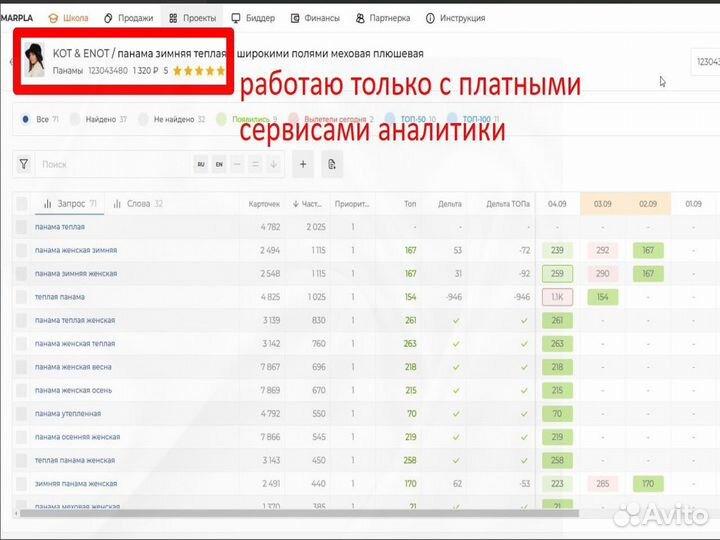Click the 1 320 ₽ price text
The image size is (720, 540).
pos(146,71)
